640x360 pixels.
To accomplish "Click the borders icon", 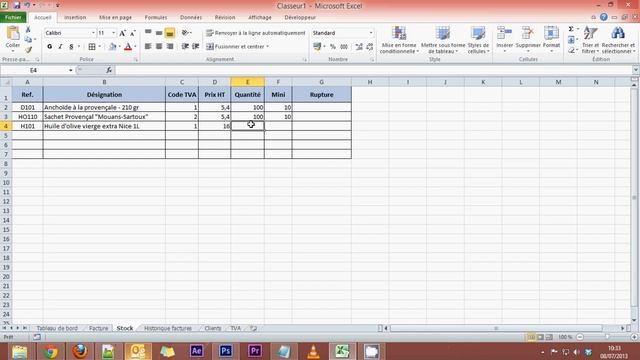I will (x=92, y=47).
